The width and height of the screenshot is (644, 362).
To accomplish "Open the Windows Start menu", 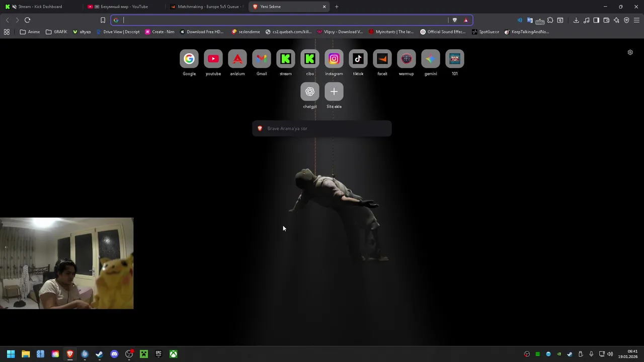I will (x=11, y=354).
